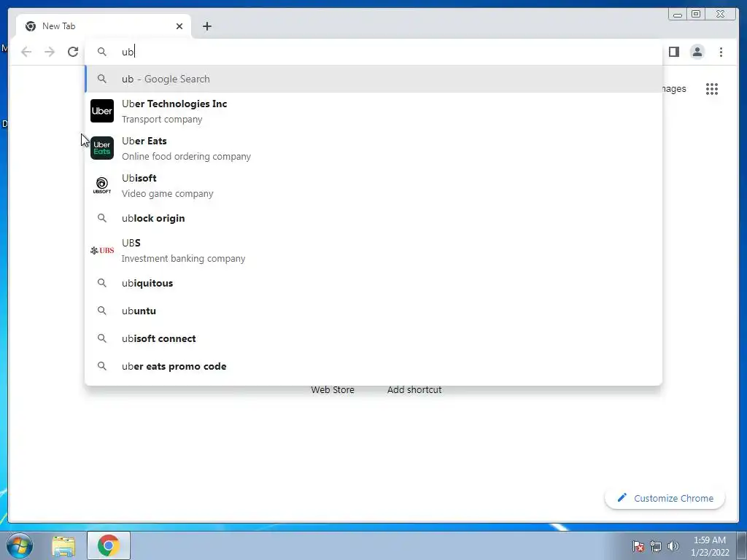Choose Ubisoft video game company suggestion

[373, 185]
